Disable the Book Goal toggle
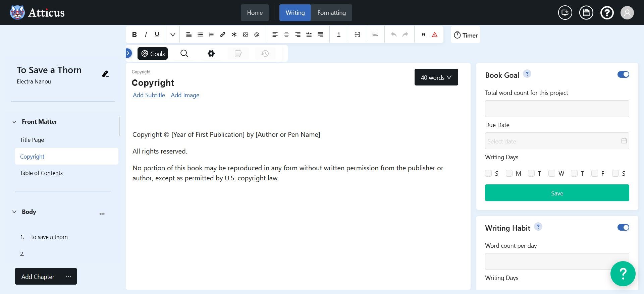Image resolution: width=644 pixels, height=294 pixels. 623,74
